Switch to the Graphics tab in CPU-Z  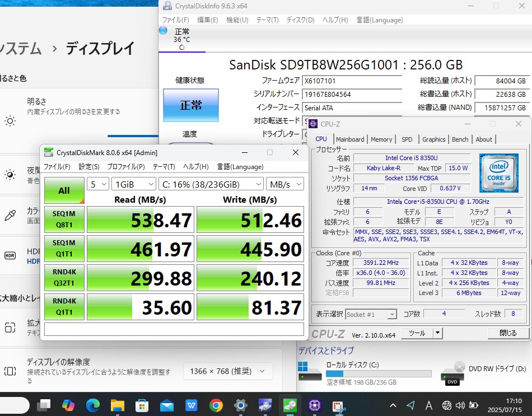[x=433, y=139]
